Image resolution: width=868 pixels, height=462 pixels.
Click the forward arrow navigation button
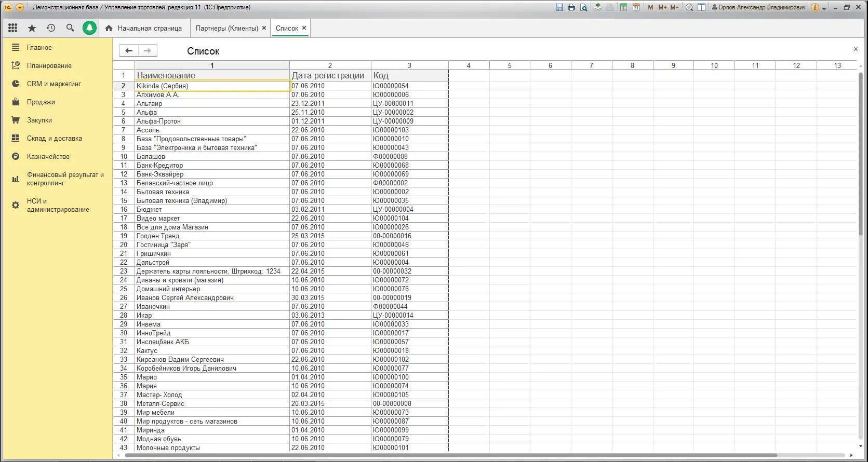pyautogui.click(x=148, y=50)
